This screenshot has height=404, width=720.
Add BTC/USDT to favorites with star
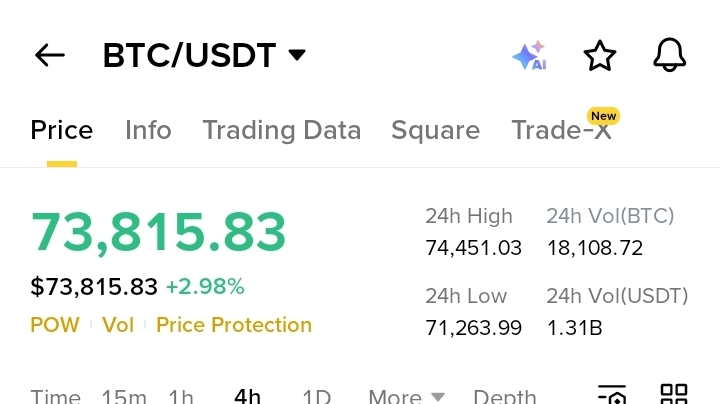coord(600,56)
